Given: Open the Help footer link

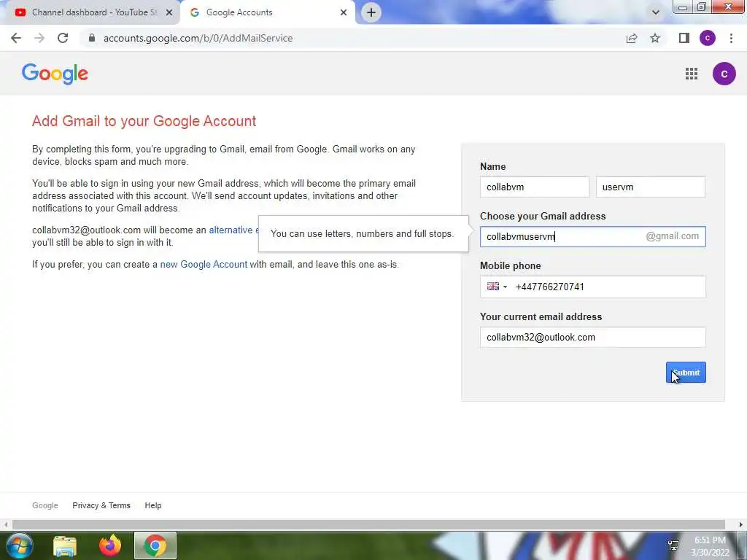Looking at the screenshot, I should [153, 505].
